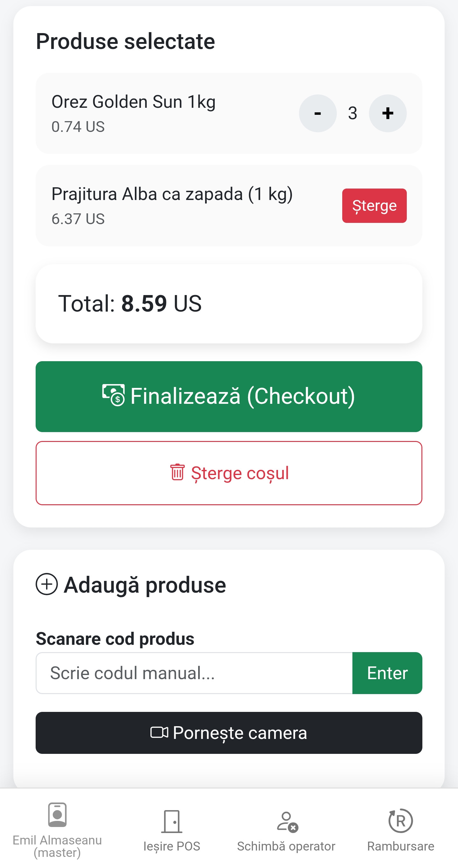Empty the cart with Șterge coșul
Screen dimensions: 458x868
(x=229, y=473)
